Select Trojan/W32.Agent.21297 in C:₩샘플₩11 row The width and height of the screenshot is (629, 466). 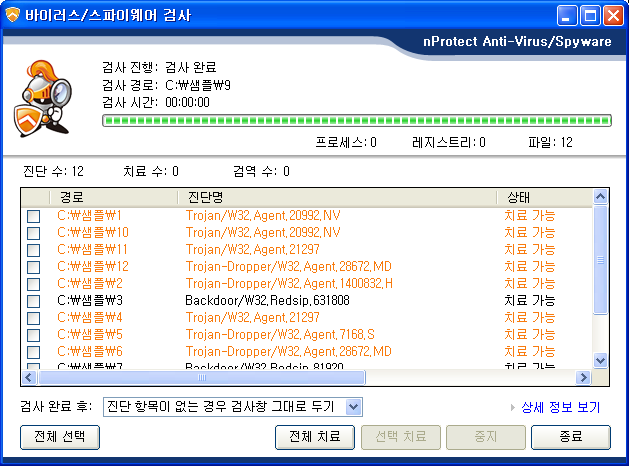[x=252, y=249]
